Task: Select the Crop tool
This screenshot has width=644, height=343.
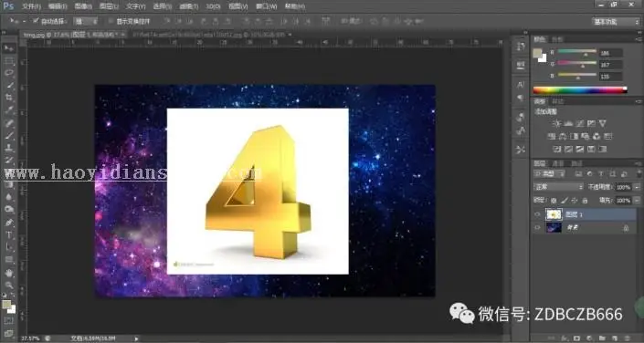Action: point(8,98)
